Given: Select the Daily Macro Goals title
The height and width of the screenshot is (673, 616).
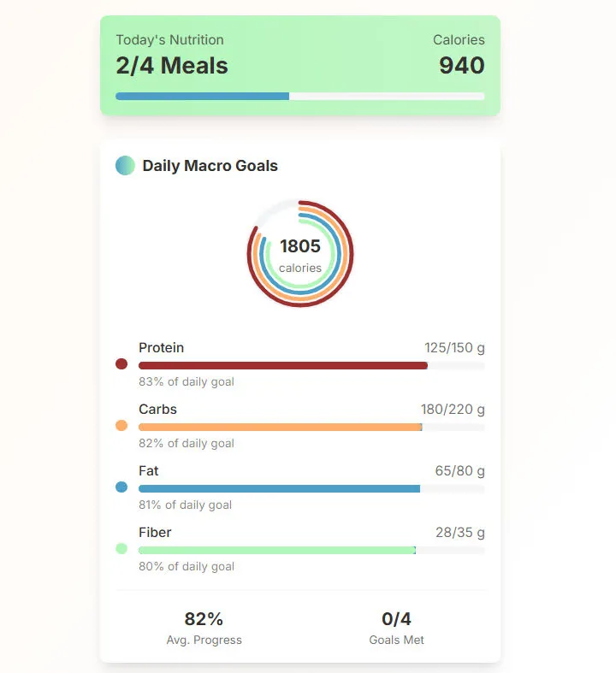Looking at the screenshot, I should tap(210, 166).
